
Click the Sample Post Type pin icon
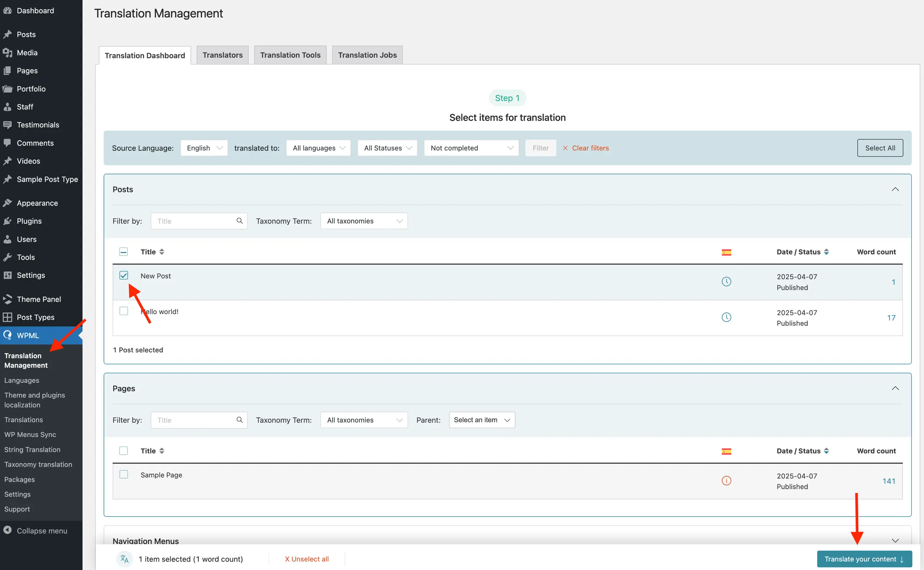pyautogui.click(x=8, y=179)
